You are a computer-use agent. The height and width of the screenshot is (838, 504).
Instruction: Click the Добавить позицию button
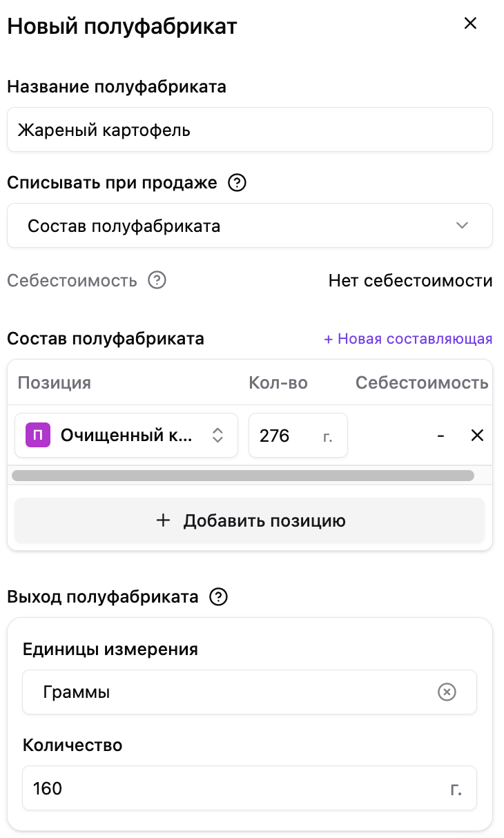[249, 520]
